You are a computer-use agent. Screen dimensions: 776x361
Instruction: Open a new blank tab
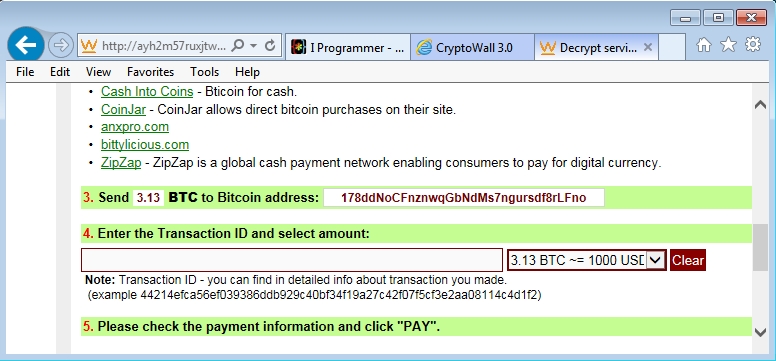(x=672, y=48)
